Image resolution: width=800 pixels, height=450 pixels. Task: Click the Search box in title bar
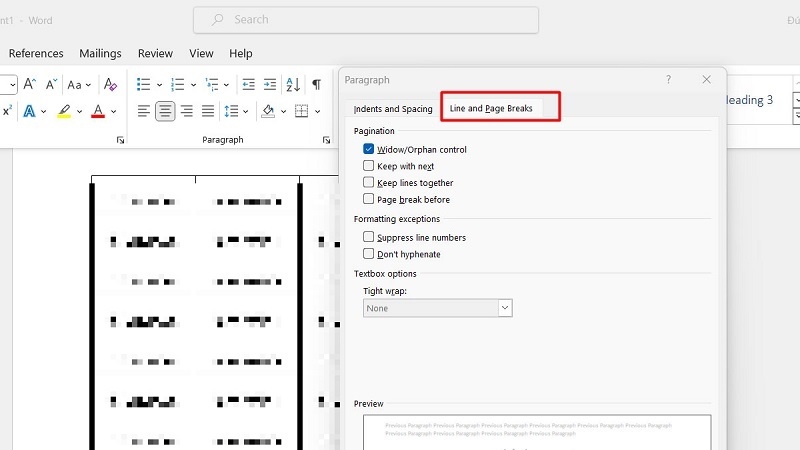(366, 19)
